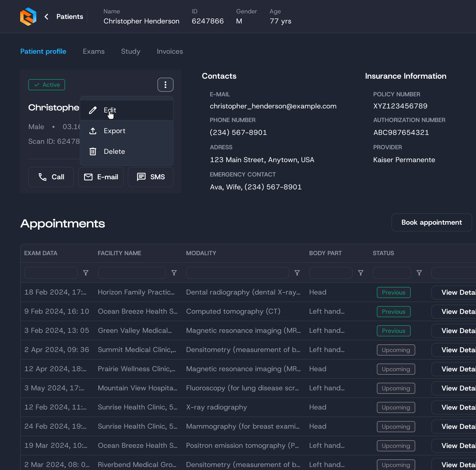
Task: Click the Active status badge
Action: pyautogui.click(x=47, y=85)
